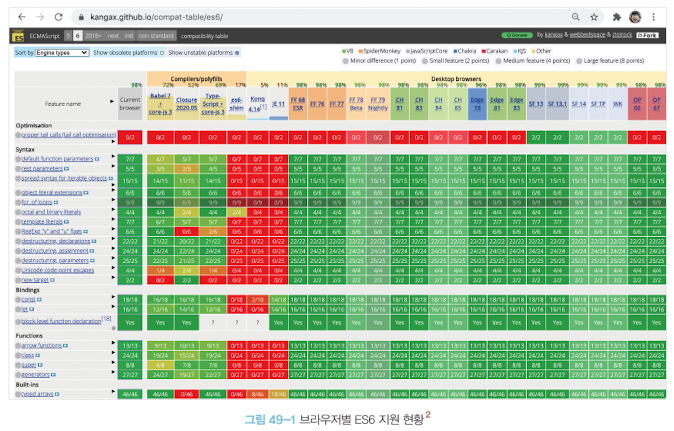
Task: Click anchor icon beside typed arrays
Action: (57, 394)
